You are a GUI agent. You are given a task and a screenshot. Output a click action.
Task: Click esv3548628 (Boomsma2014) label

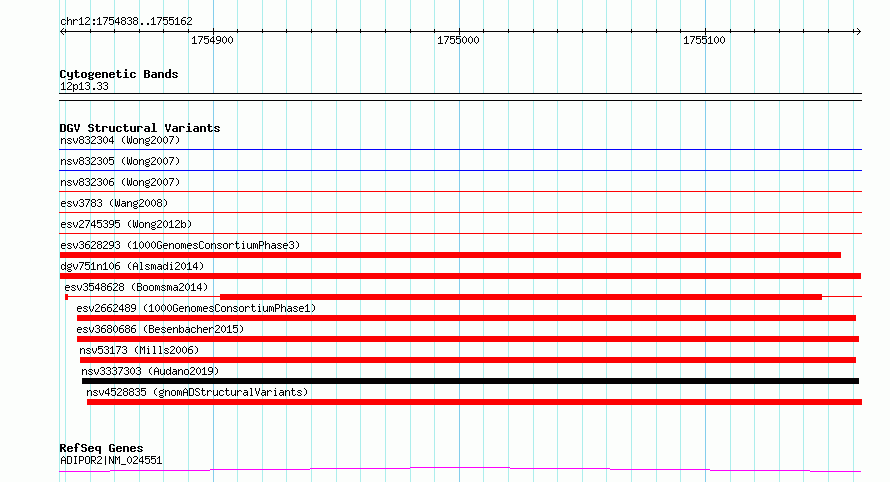coord(136,287)
